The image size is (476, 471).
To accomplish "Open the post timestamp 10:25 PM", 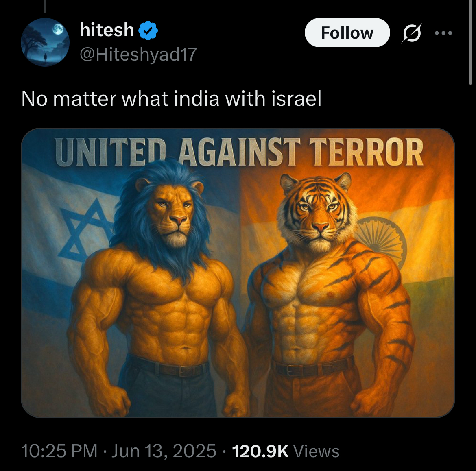I will [x=59, y=451].
